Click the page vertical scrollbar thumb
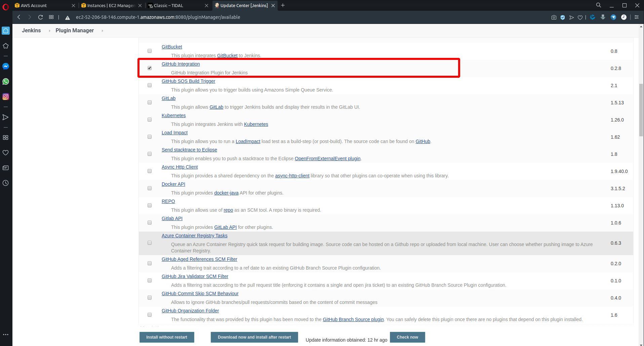This screenshot has height=346, width=644. coord(641,110)
